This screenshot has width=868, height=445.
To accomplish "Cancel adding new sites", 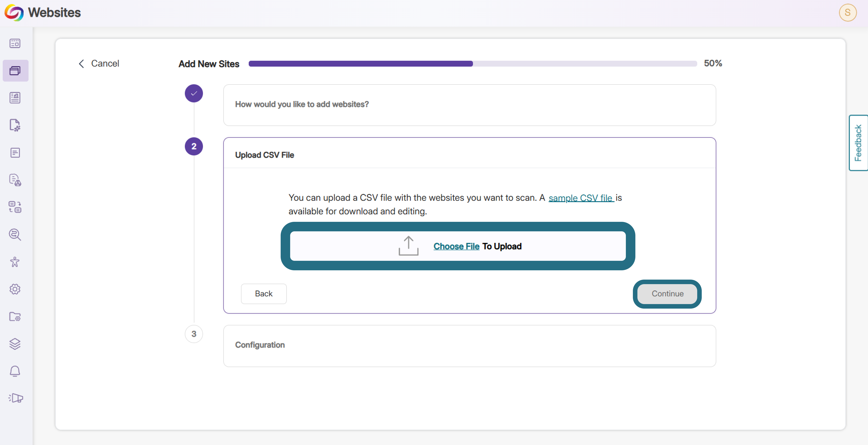I will [x=99, y=63].
